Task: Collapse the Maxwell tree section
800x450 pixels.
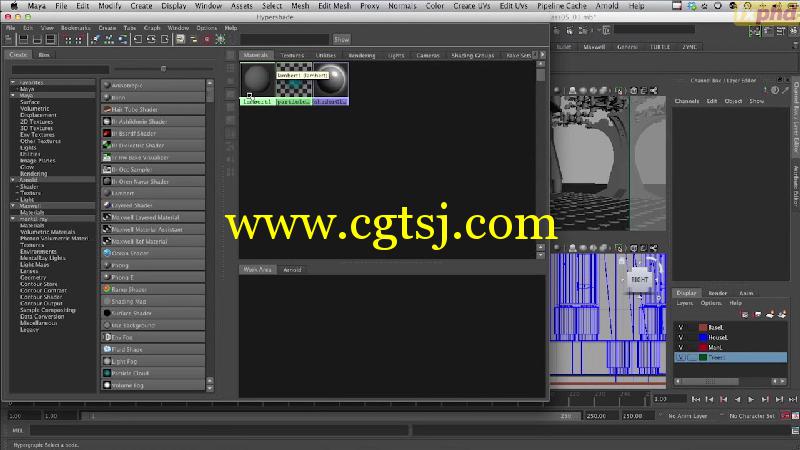Action: tap(13, 206)
